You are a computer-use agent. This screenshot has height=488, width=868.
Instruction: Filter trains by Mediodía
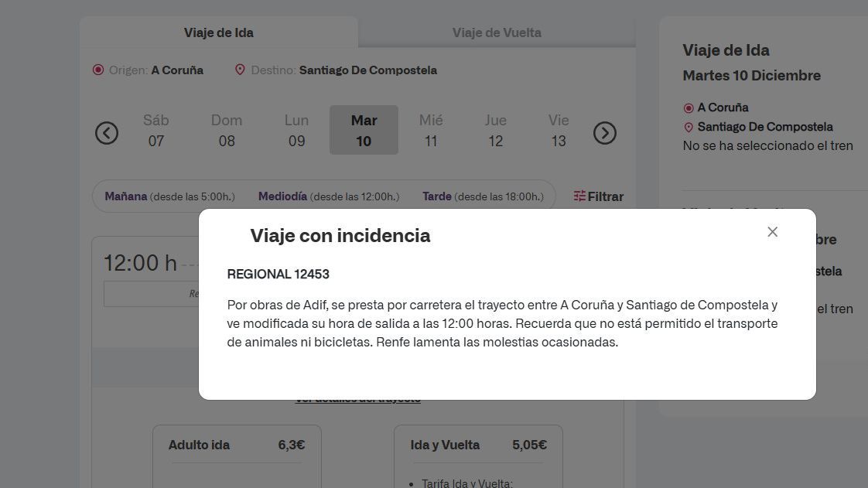[x=329, y=196]
